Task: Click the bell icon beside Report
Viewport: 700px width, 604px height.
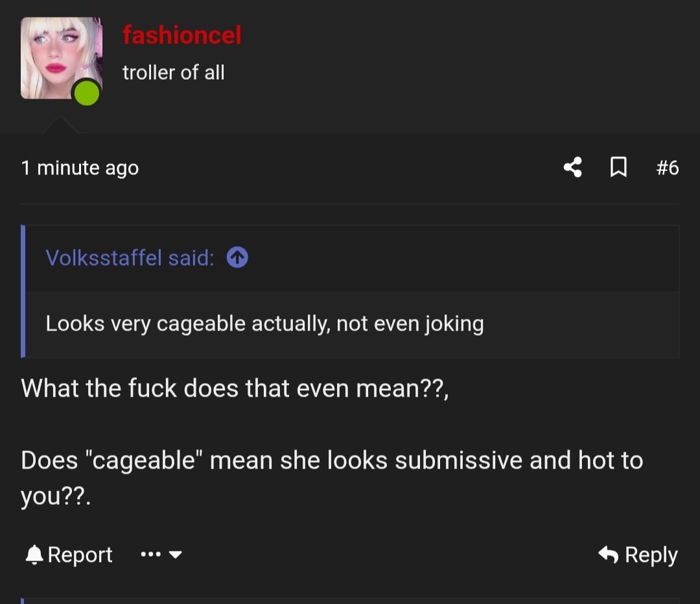Action: pyautogui.click(x=34, y=555)
